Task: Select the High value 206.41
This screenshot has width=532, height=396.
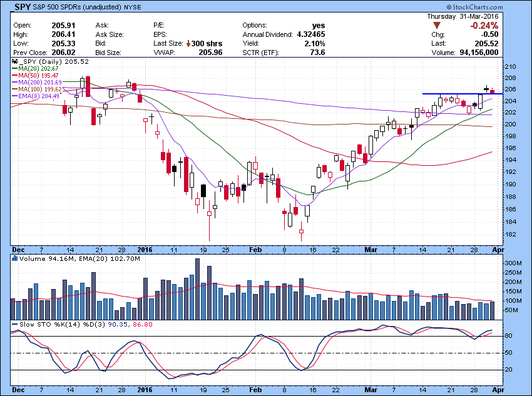Action: click(63, 34)
